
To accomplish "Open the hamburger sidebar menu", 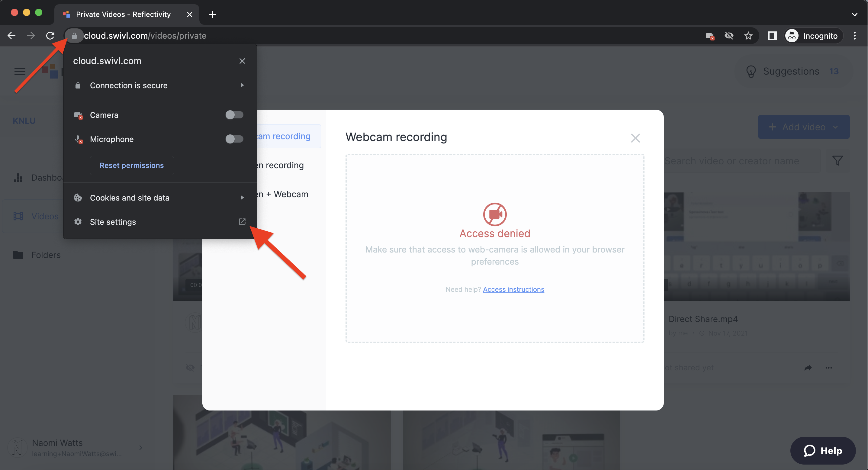I will click(x=20, y=71).
